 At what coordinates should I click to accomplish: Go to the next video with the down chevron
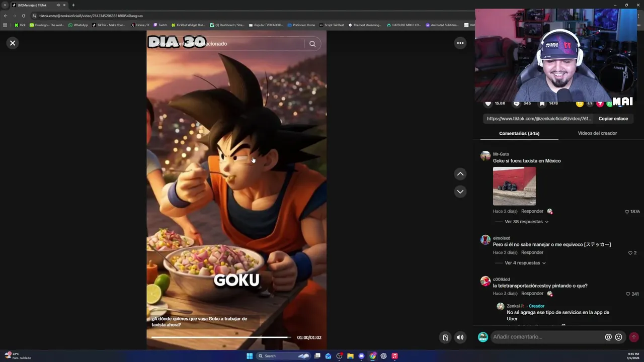click(x=460, y=192)
